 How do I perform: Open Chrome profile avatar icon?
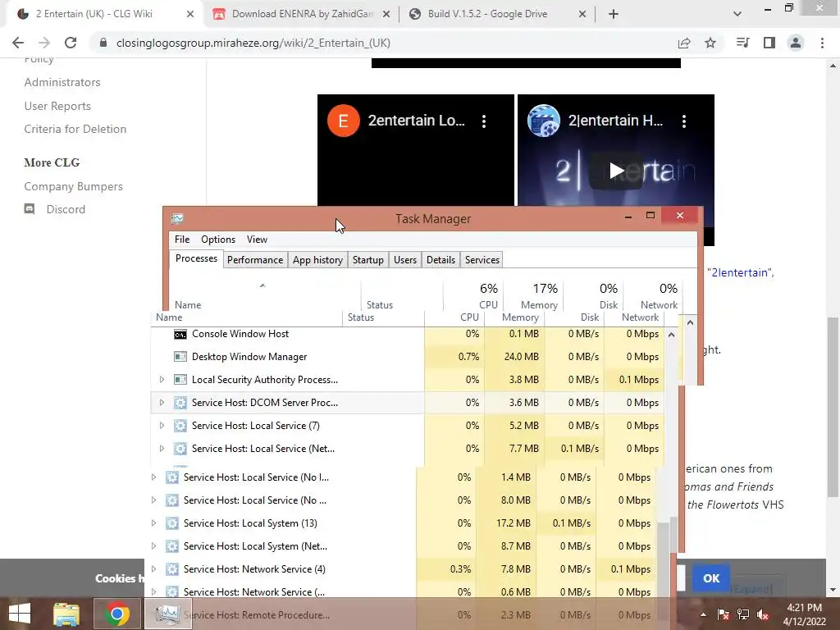click(796, 43)
